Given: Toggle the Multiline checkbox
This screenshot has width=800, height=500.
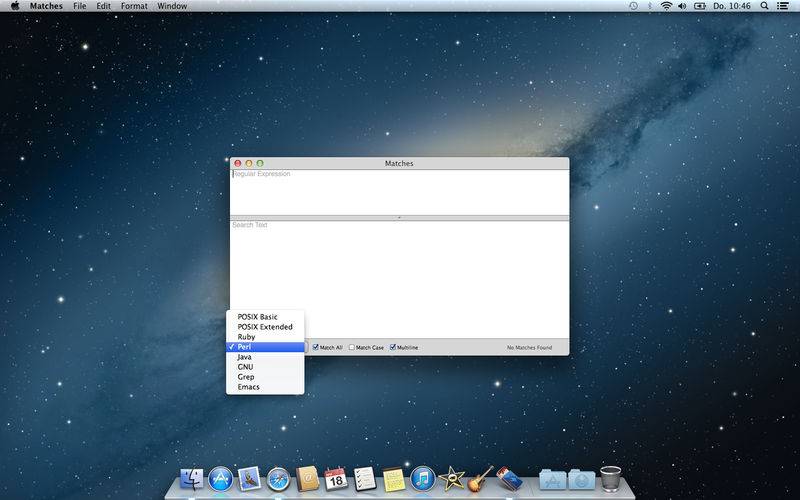Looking at the screenshot, I should 393,347.
